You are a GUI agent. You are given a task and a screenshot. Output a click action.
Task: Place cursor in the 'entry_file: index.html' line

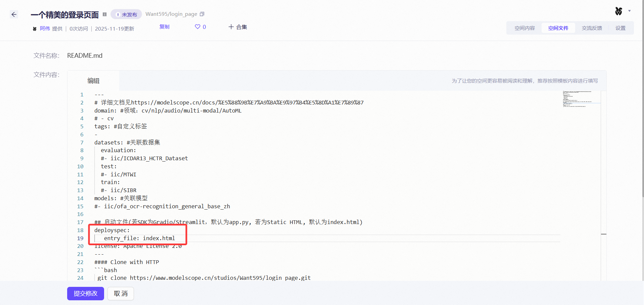pyautogui.click(x=139, y=238)
